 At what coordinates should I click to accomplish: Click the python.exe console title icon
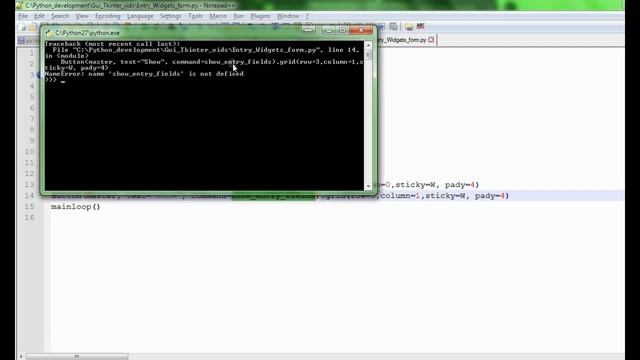(49, 33)
